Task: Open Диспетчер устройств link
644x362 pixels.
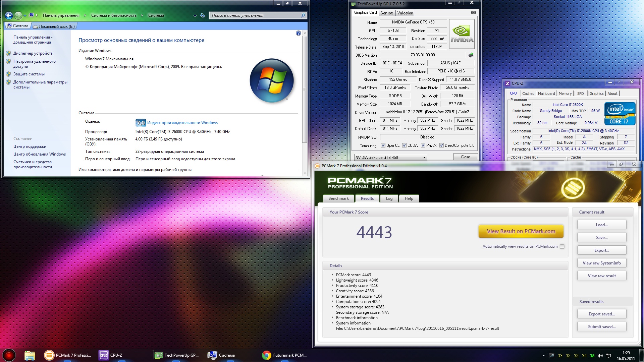Action: 33,53
